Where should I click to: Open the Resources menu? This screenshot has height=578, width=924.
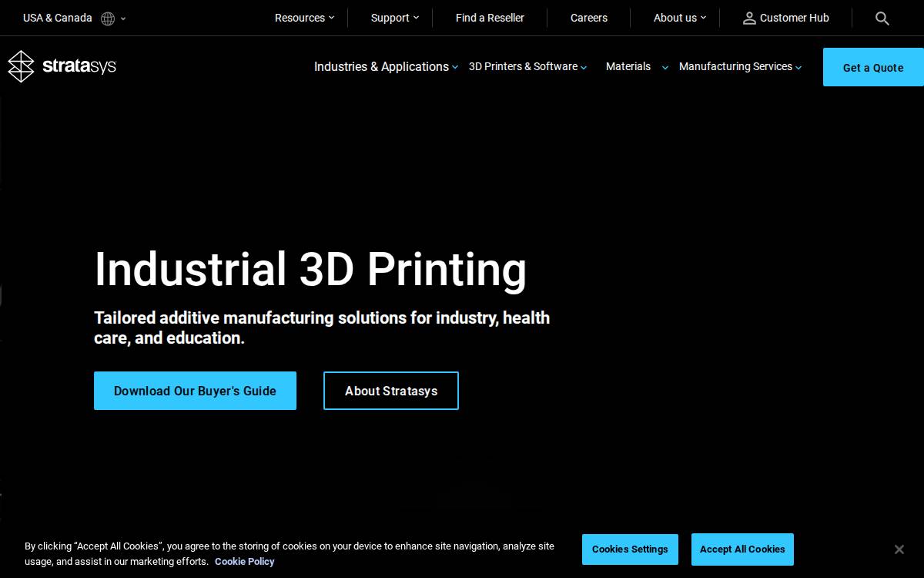coord(300,18)
